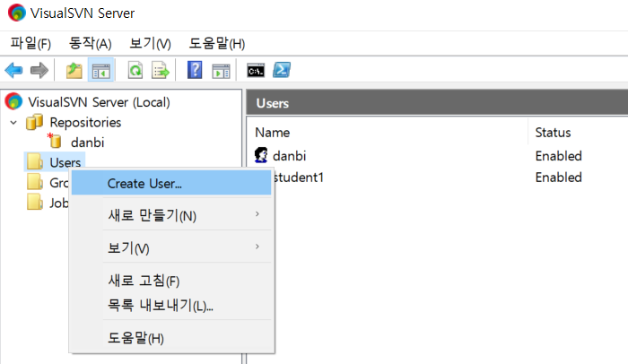Image resolution: width=628 pixels, height=364 pixels.
Task: Select user student1 in the Users list
Action: (298, 177)
